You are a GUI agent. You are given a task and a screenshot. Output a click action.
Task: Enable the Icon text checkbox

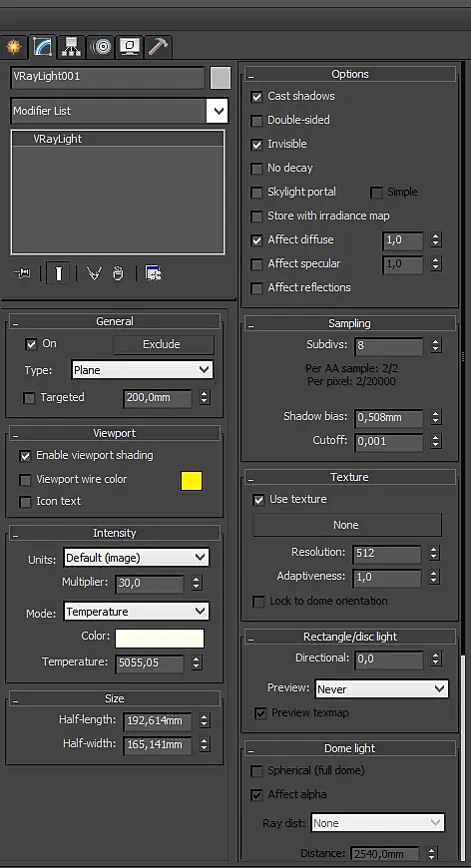pos(25,502)
